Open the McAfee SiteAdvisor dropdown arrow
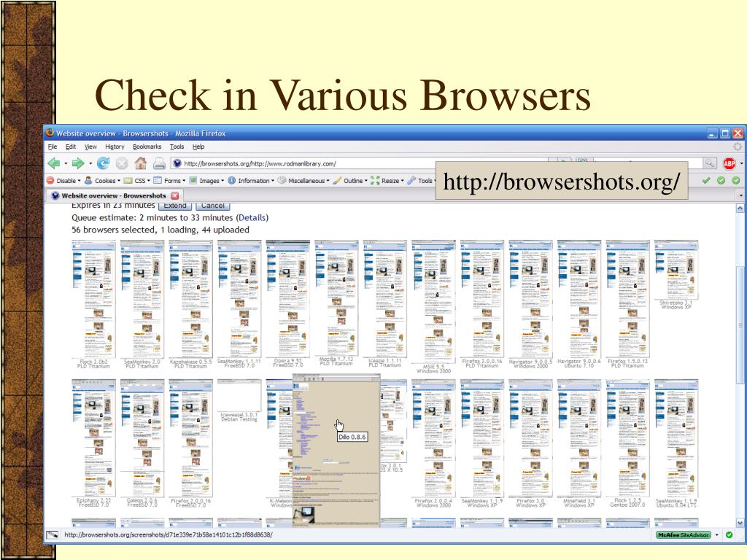Viewport: 747px width, 560px height. [717, 534]
